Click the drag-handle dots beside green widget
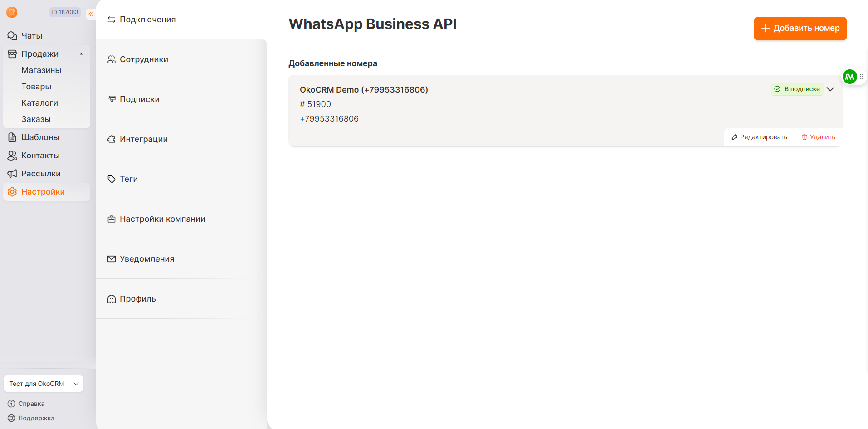868x429 pixels. tap(861, 77)
